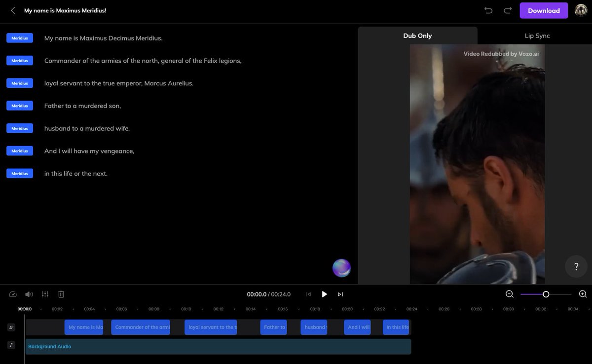Edit line 'My name is Maximus Decimus Meridius.'
Image resolution: width=592 pixels, height=364 pixels.
tap(103, 38)
